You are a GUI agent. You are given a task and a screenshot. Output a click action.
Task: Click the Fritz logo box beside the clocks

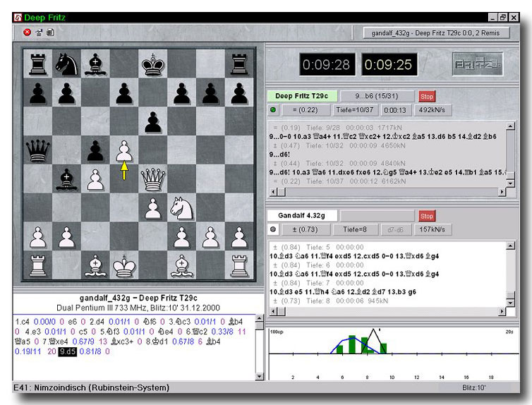click(478, 64)
